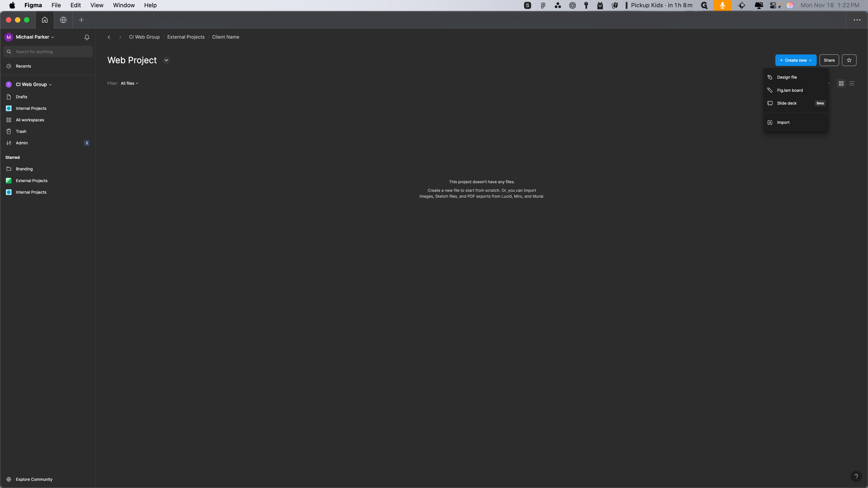The height and width of the screenshot is (488, 868).
Task: Open the purple CI Web Group avatar
Action: tap(9, 84)
